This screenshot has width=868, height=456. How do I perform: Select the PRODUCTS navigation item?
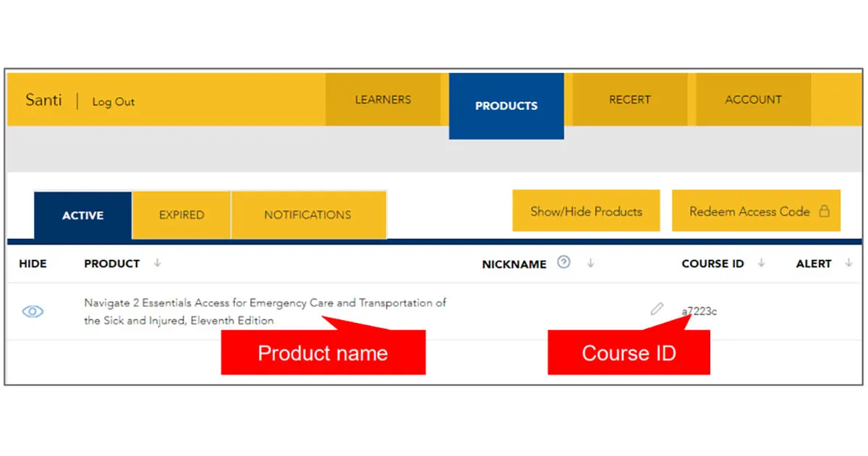506,106
